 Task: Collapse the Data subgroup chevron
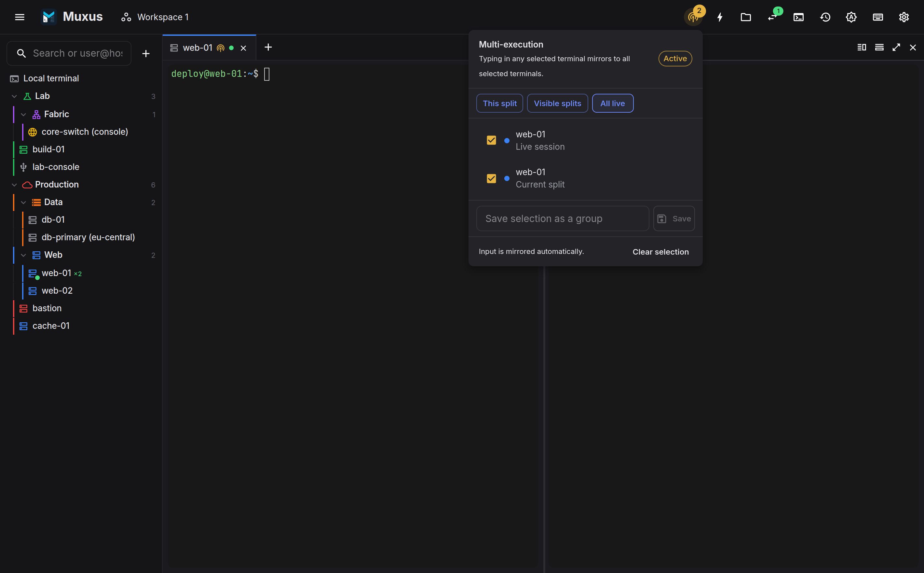(x=23, y=203)
